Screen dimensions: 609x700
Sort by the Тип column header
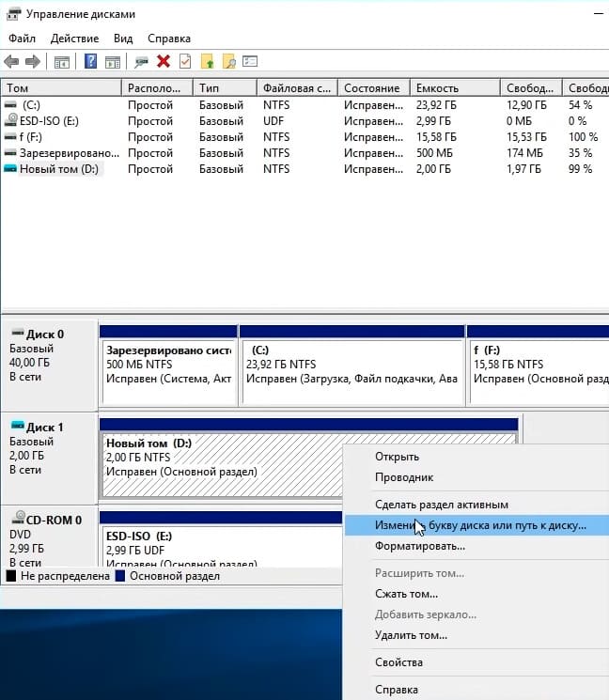click(225, 88)
